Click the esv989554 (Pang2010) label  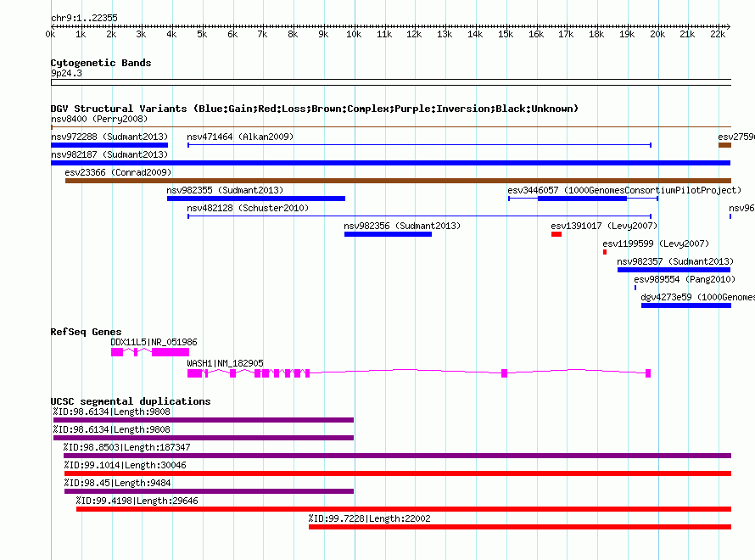(x=685, y=279)
